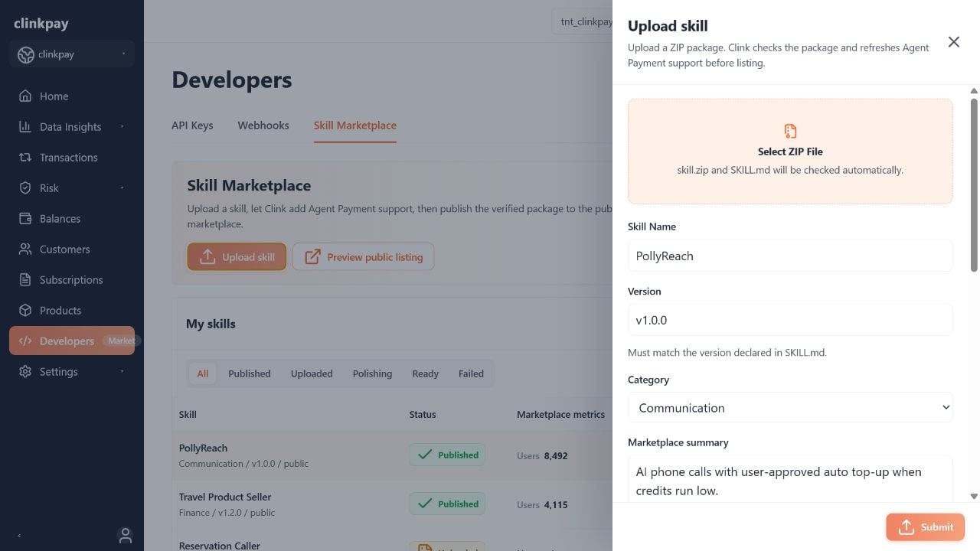Click the user profile icon at sidebar bottom
The height and width of the screenshot is (551, 980).
(126, 535)
